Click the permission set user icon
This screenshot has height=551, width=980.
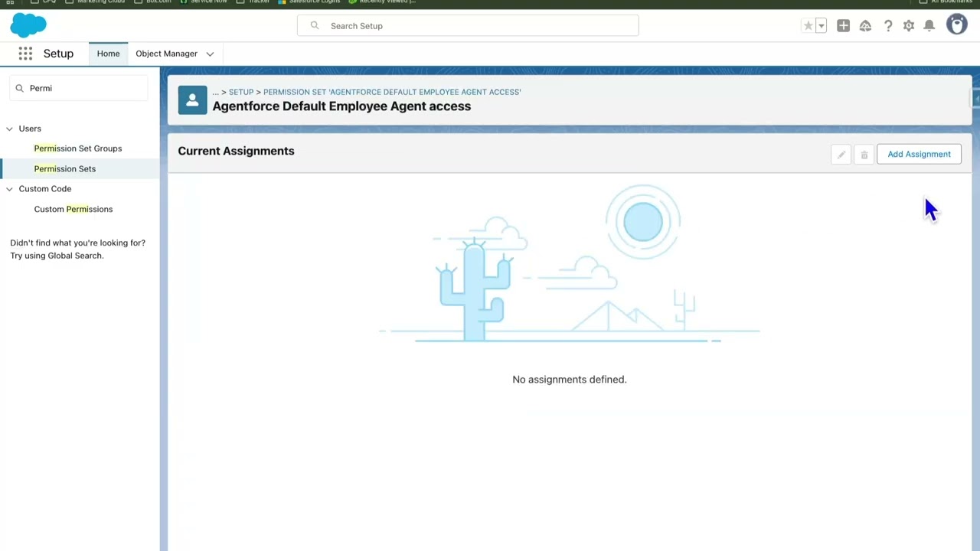(x=192, y=99)
